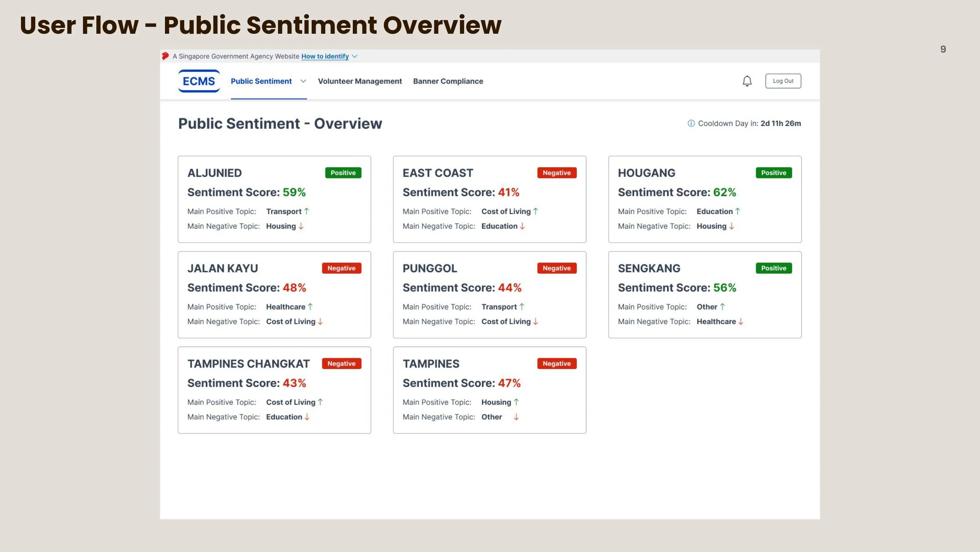Select the SENGKANG card heading
980x552 pixels.
[649, 268]
